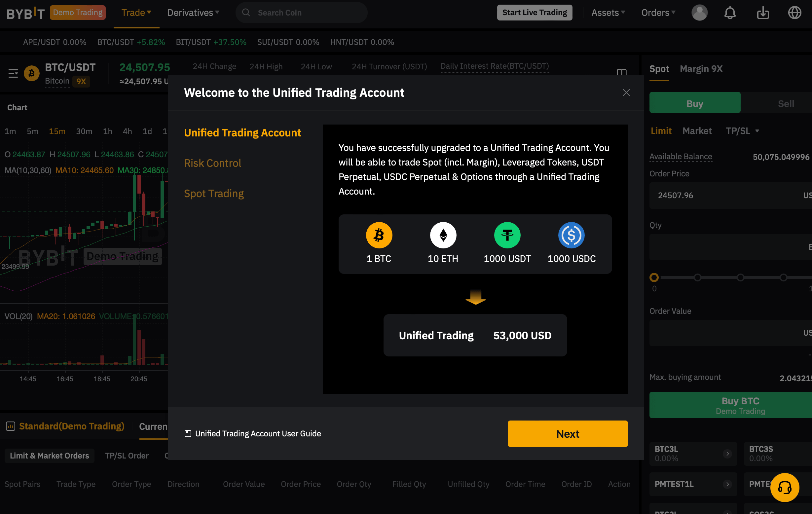Click the Next button in welcome modal
Viewport: 812px width, 514px height.
pyautogui.click(x=568, y=433)
